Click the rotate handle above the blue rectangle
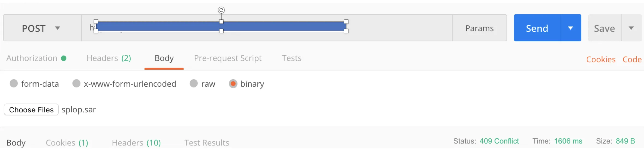 pyautogui.click(x=221, y=10)
